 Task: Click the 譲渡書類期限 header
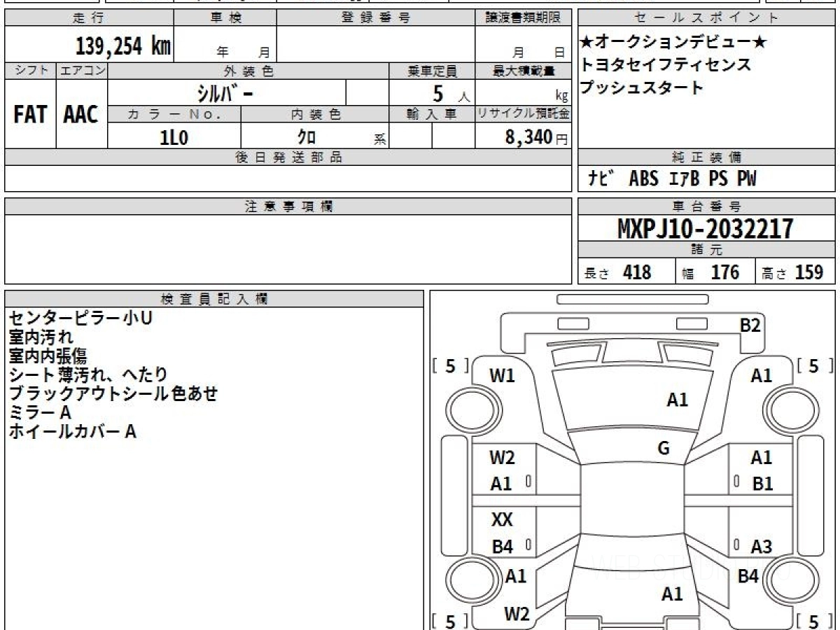pos(523,18)
